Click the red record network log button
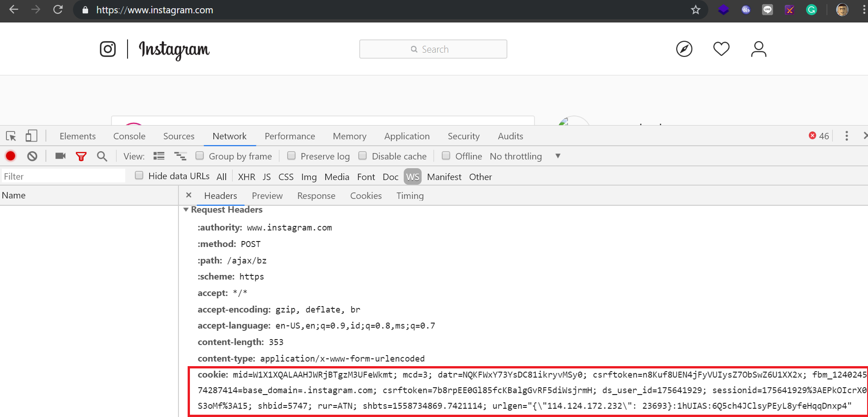The image size is (868, 417). (11, 156)
